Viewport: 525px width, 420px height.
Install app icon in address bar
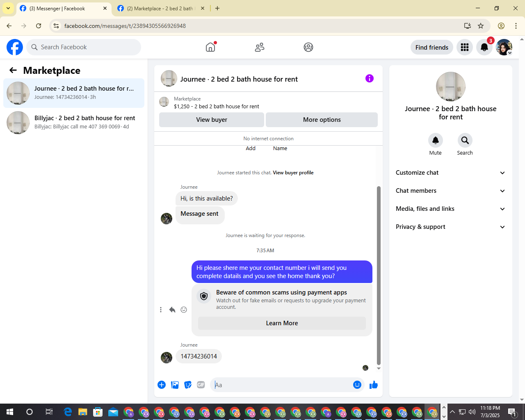[468, 26]
